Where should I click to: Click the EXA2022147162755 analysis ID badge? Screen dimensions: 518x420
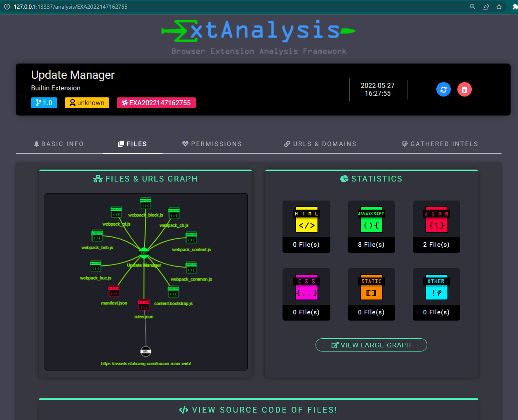click(x=156, y=103)
